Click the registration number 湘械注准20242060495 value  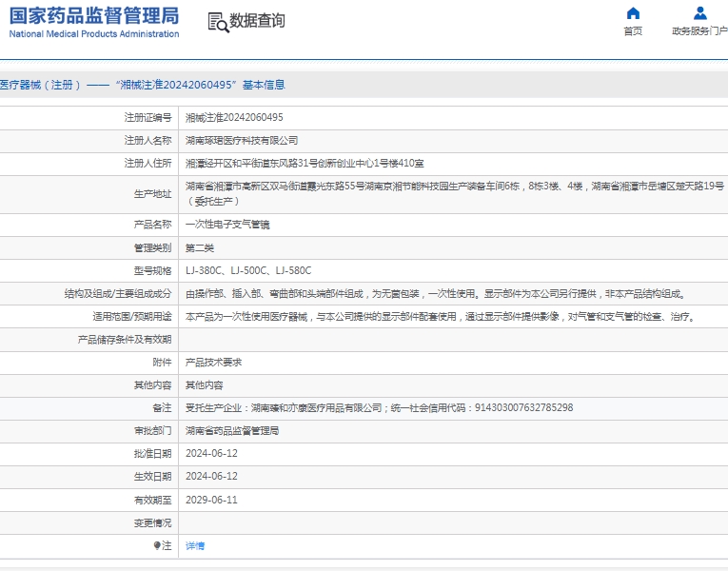click(x=234, y=117)
